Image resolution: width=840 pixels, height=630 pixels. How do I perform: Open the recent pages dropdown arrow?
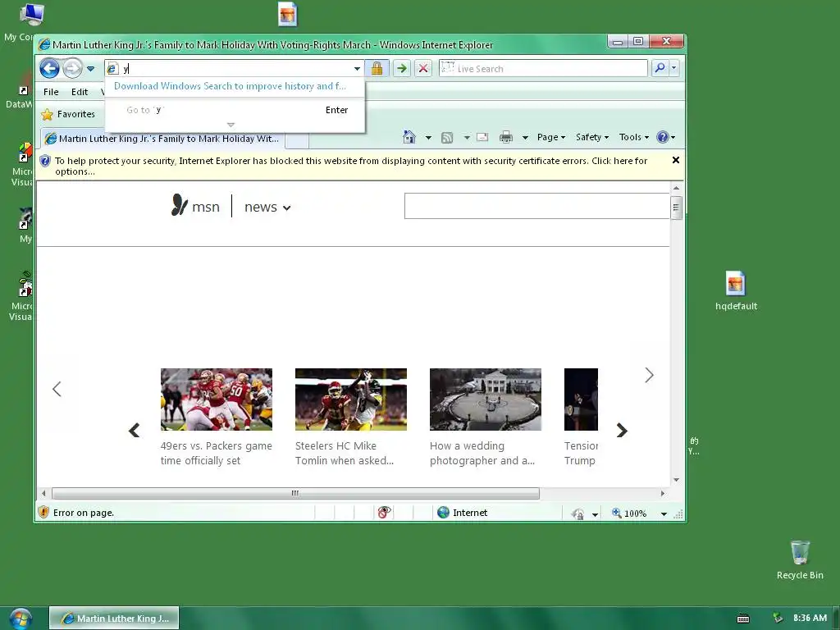click(90, 69)
